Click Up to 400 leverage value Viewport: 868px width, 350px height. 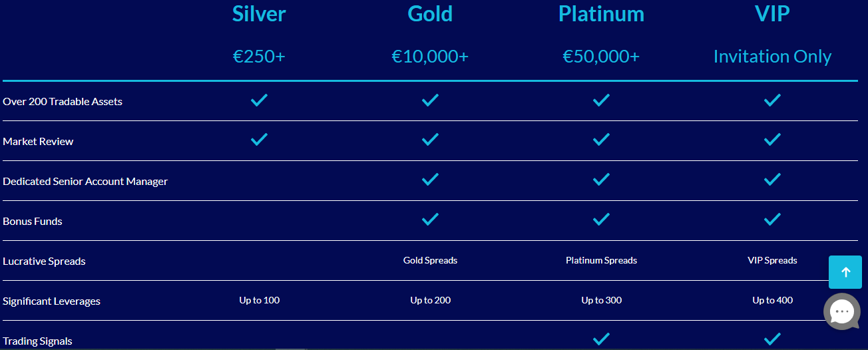click(x=772, y=300)
